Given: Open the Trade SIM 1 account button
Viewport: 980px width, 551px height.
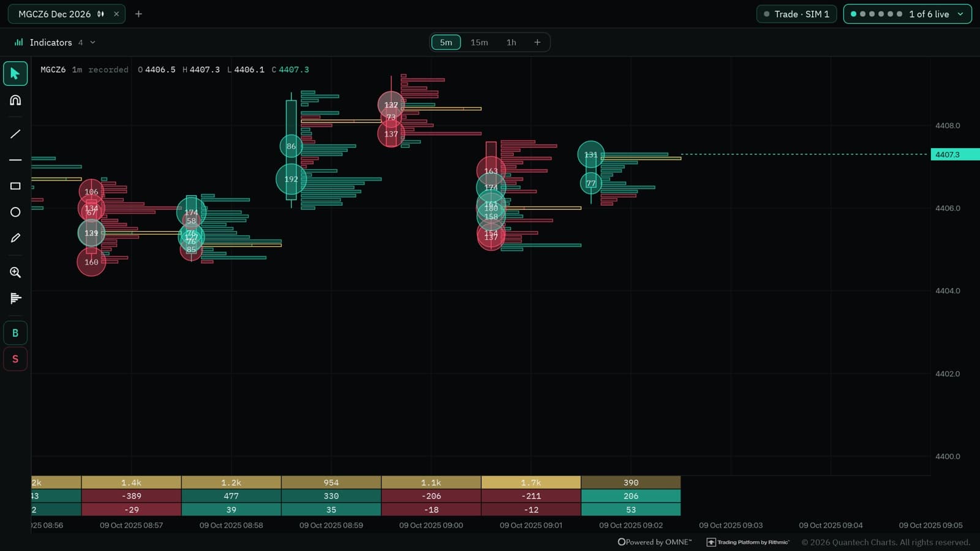Looking at the screenshot, I should click(x=796, y=14).
